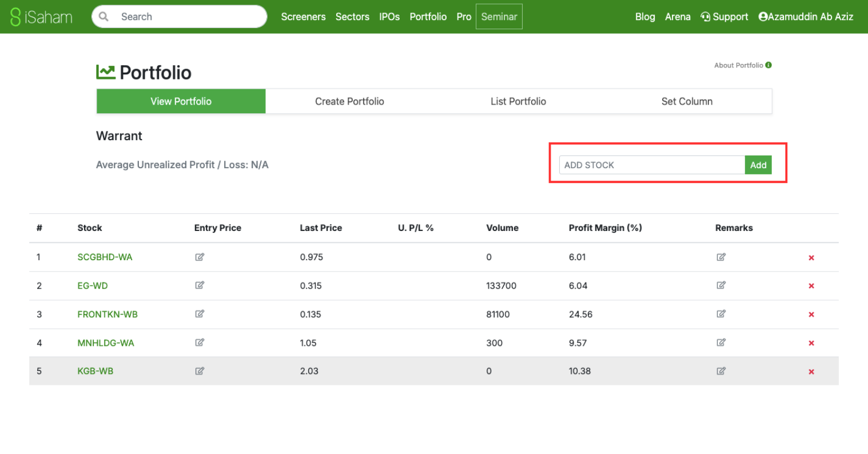Viewport: 868px width, 454px height.
Task: Edit entry price for MNHLDG-WA
Action: click(200, 343)
